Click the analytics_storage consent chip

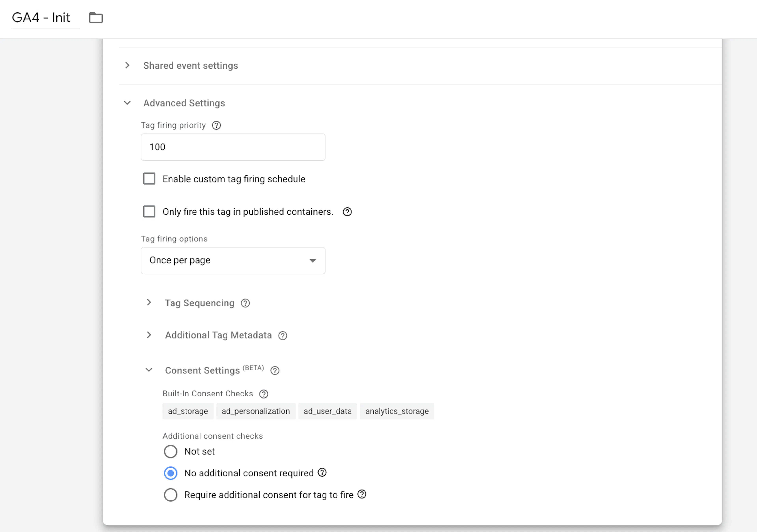click(397, 411)
